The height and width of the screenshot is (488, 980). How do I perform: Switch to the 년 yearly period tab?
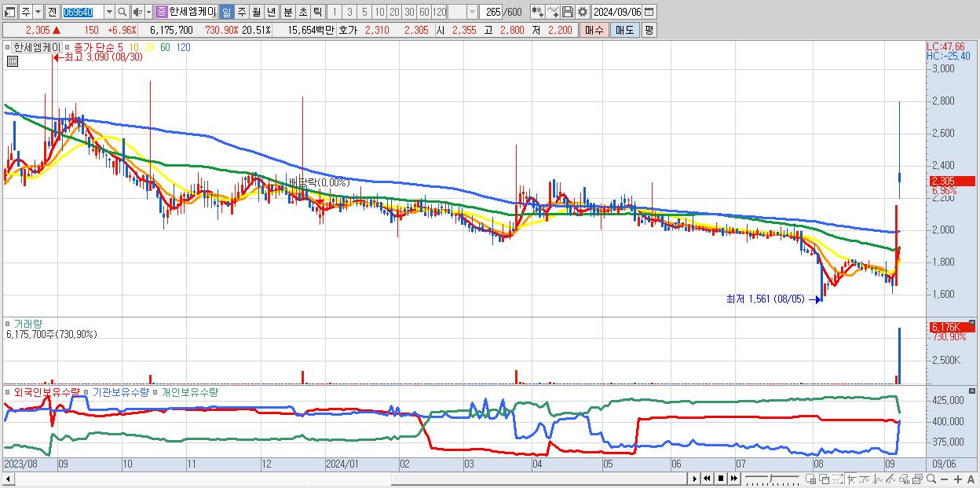[271, 12]
